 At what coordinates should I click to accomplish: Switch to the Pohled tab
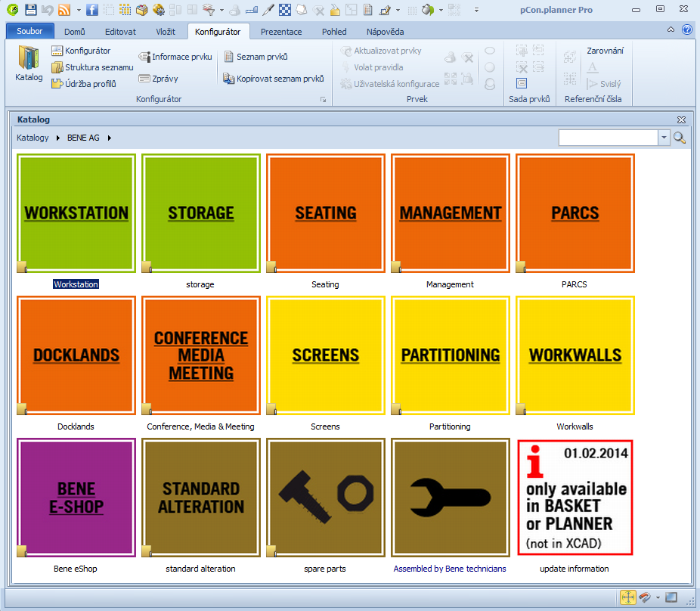pyautogui.click(x=334, y=32)
